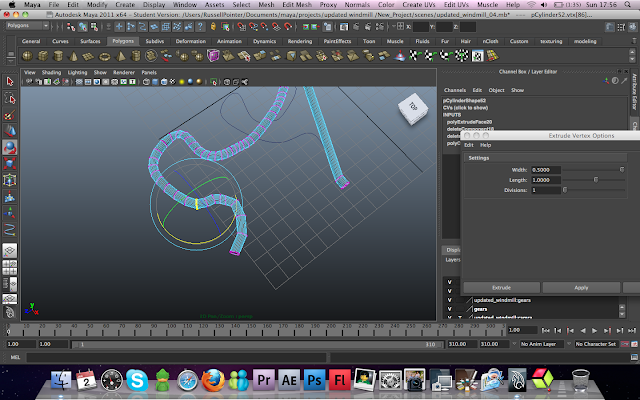Open Edit menu in Extrude Vertex Options
Viewport: 640px width, 400px height.
point(469,145)
